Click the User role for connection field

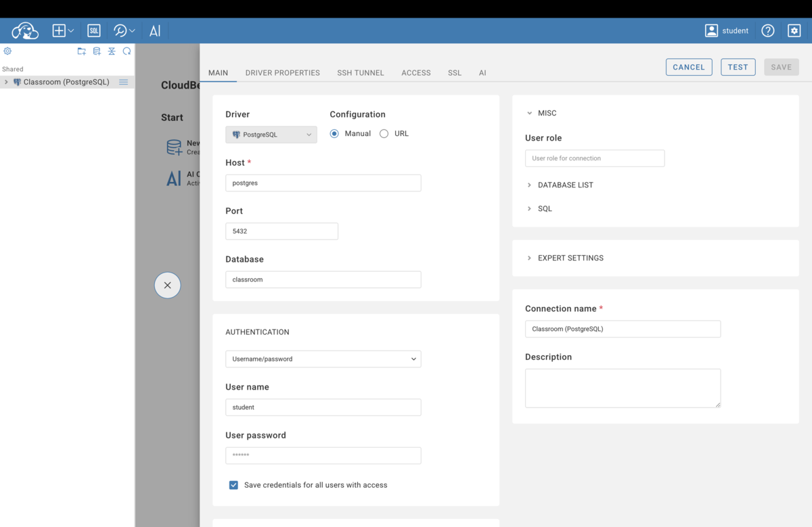point(595,158)
